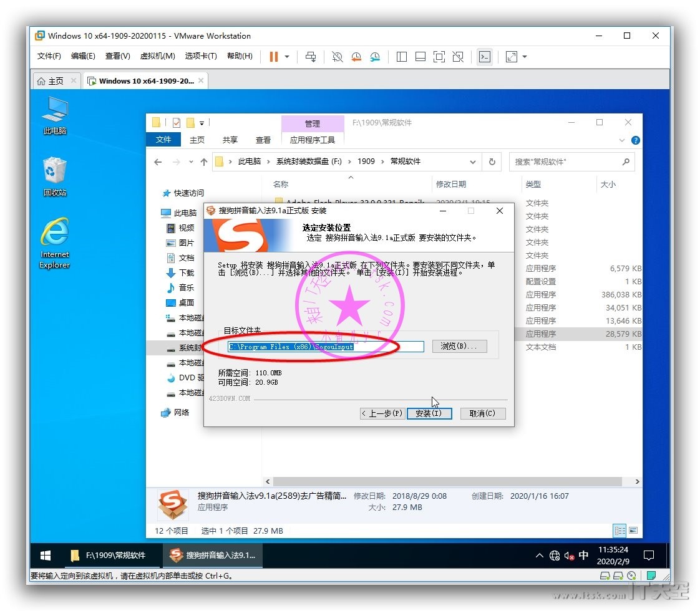Sort files by the 修改日期 column
700x611 pixels.
click(x=451, y=184)
